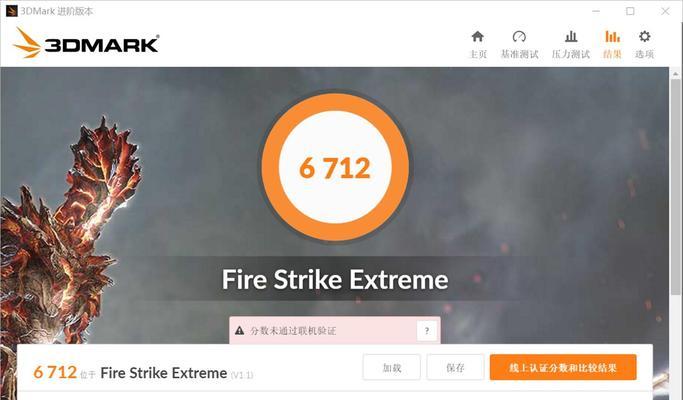The width and height of the screenshot is (683, 400).
Task: Switch to the 基准测试 tab label
Action: pos(519,54)
